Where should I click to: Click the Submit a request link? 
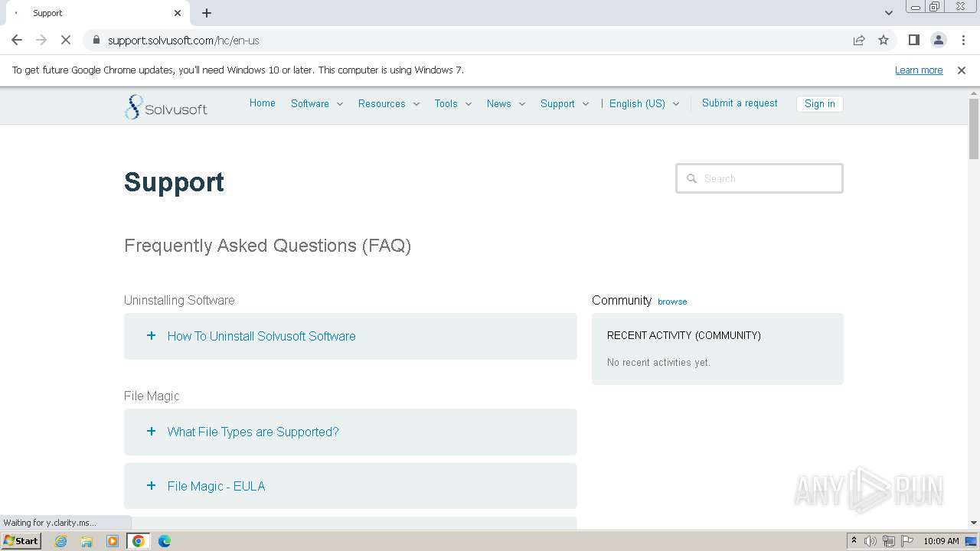(740, 103)
